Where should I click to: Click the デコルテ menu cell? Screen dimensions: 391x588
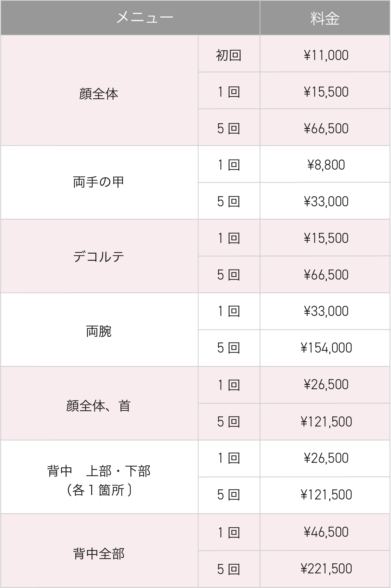point(99,257)
